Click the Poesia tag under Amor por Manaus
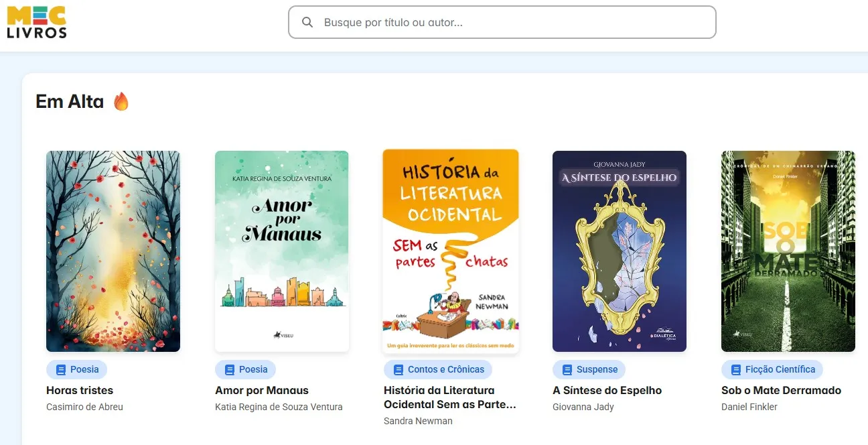 246,369
